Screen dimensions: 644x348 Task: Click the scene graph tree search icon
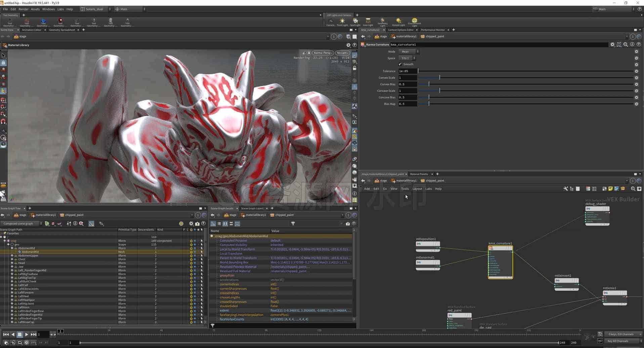point(81,224)
